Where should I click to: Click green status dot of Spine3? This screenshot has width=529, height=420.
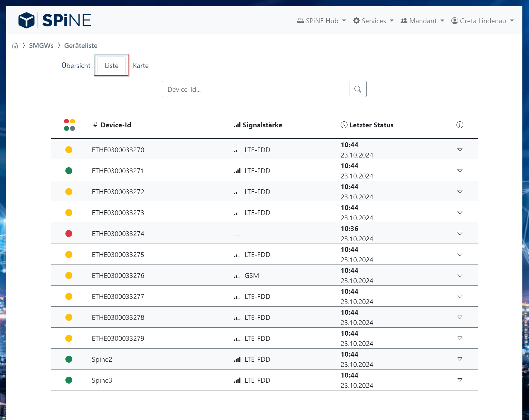pyautogui.click(x=69, y=380)
